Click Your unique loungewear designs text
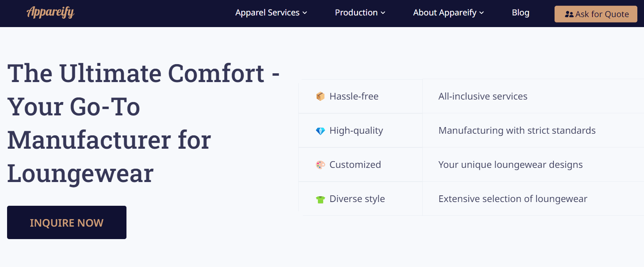 click(x=510, y=165)
